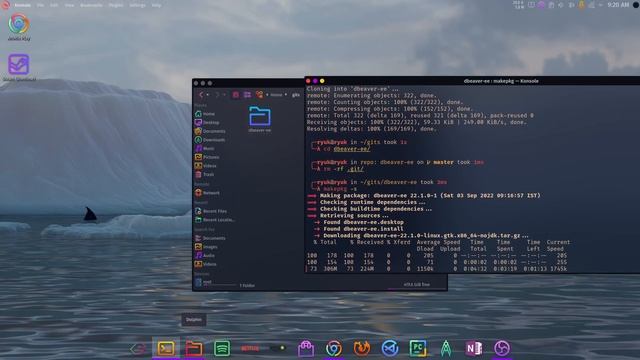The image size is (640, 360).
Task: Click the .git/ underlined path in Konsole
Action: pos(355,169)
